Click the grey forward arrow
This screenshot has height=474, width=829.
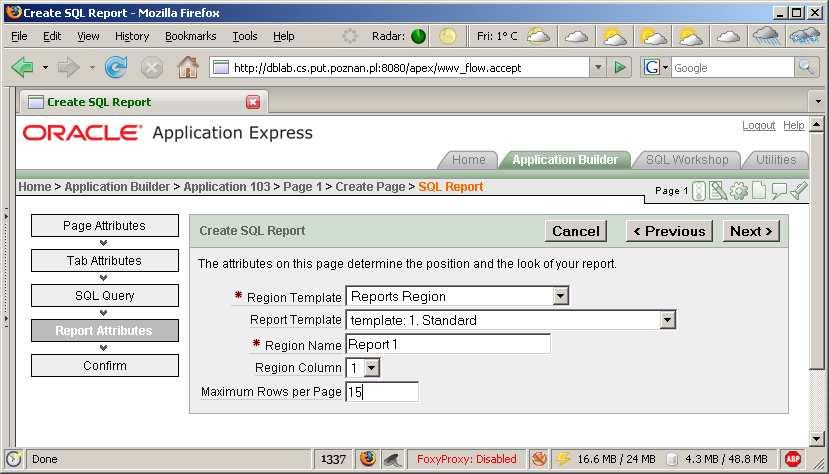(69, 68)
